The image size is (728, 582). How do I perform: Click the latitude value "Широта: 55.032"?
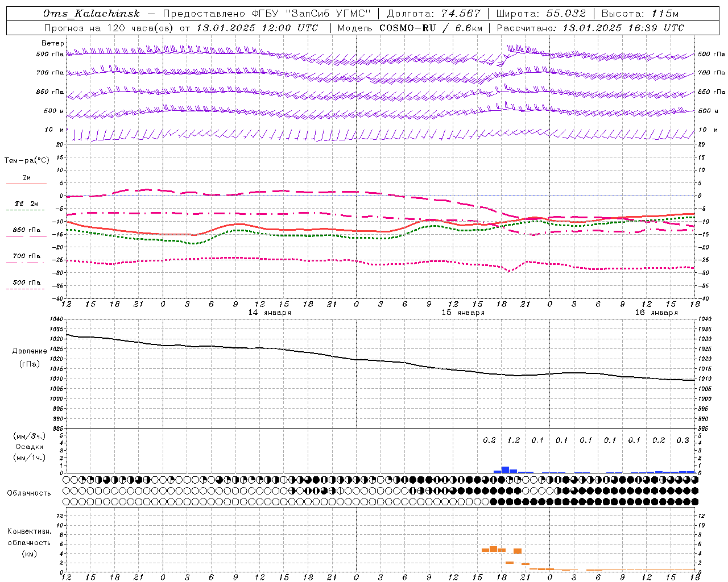coord(541,14)
